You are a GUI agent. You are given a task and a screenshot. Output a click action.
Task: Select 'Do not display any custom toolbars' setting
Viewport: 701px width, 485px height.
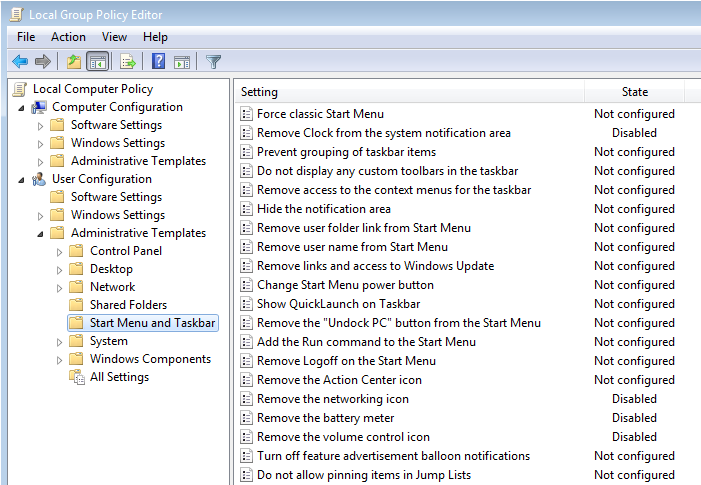[x=387, y=171]
